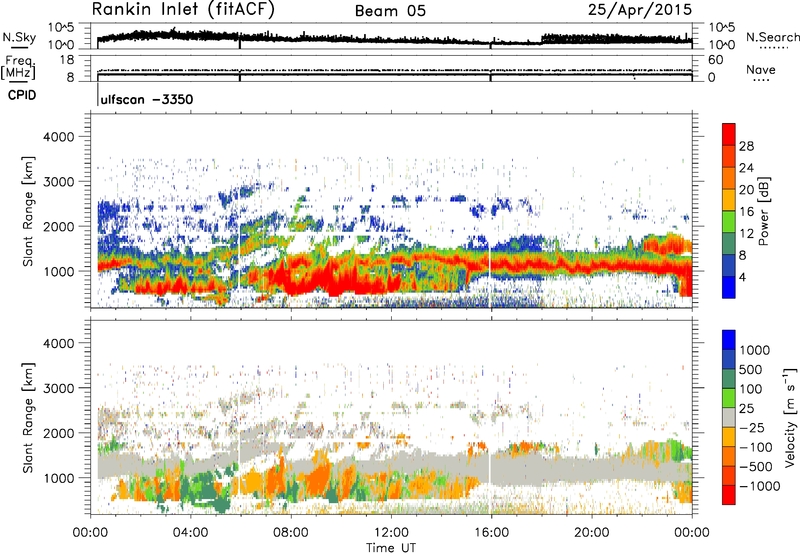Click the '20:00' time axis tick label
This screenshot has width=800, height=554.
point(591,533)
